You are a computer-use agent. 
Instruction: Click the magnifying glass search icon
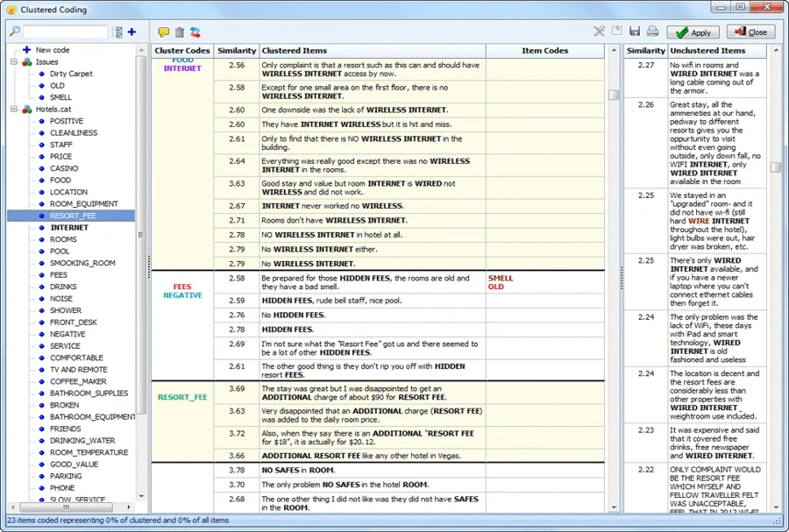click(x=15, y=32)
